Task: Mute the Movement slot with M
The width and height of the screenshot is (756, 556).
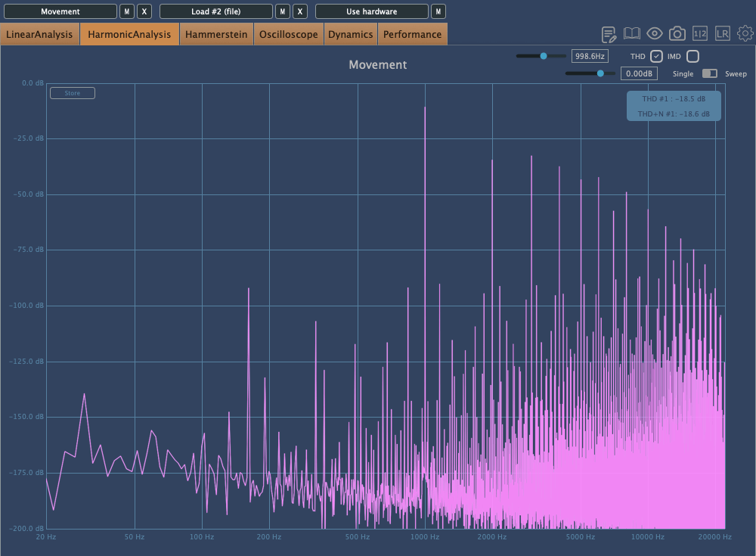Action: point(127,11)
